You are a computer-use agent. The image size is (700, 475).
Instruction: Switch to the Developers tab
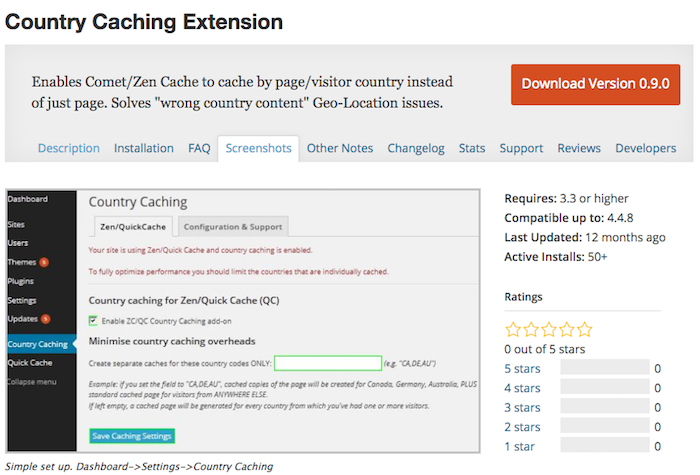(x=645, y=148)
